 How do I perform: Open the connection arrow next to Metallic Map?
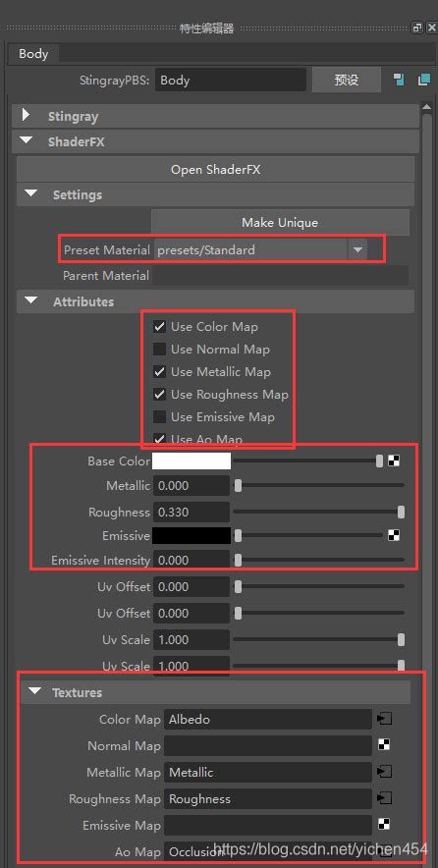[384, 772]
